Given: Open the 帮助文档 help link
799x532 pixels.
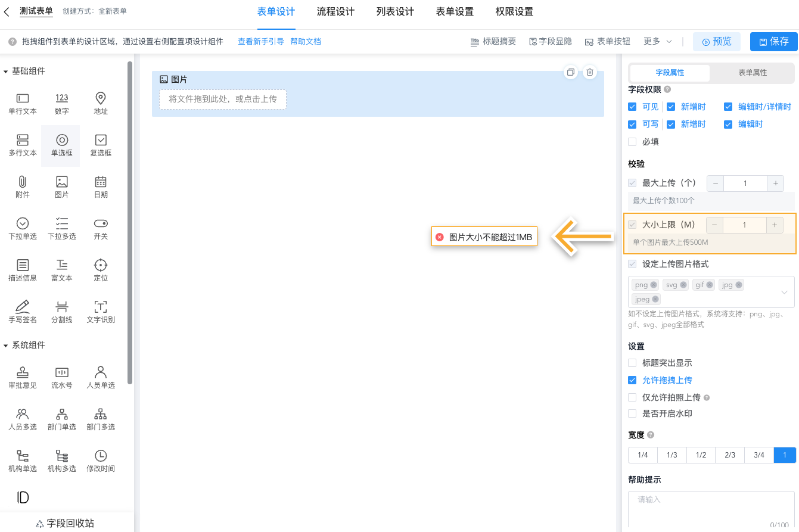Looking at the screenshot, I should tap(306, 42).
